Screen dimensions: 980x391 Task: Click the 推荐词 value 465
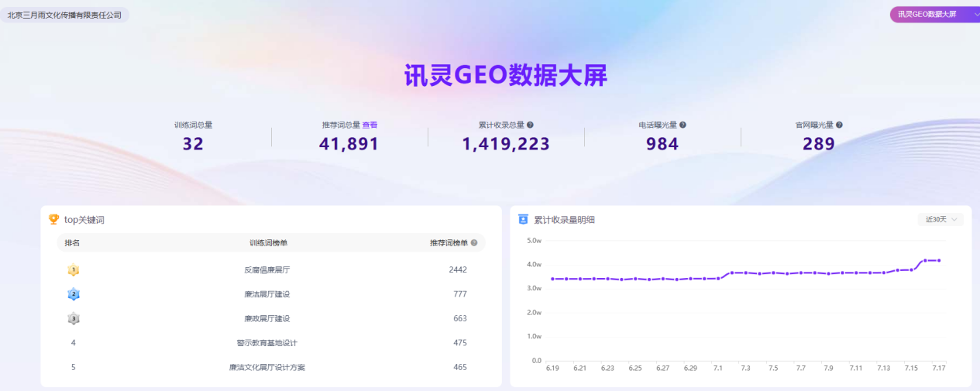460,367
